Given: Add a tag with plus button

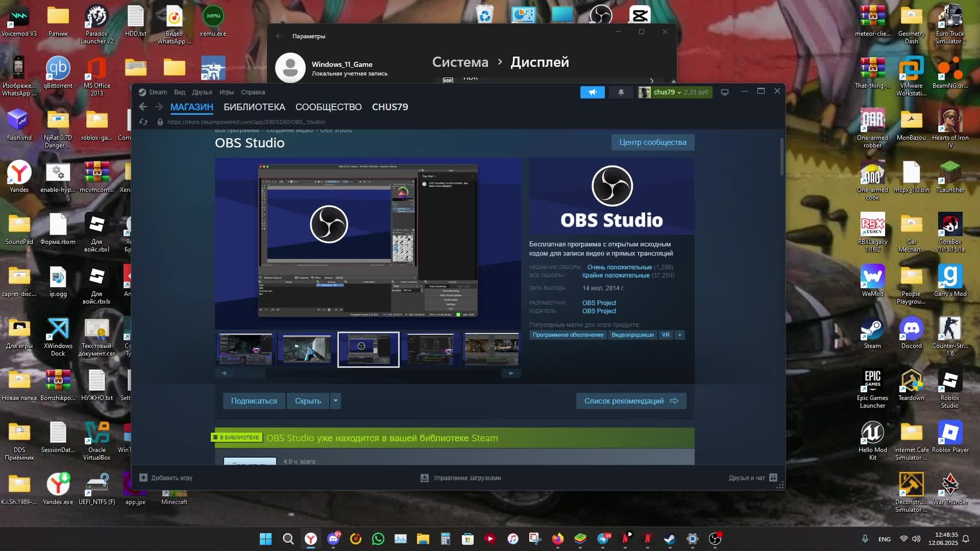Looking at the screenshot, I should [679, 335].
